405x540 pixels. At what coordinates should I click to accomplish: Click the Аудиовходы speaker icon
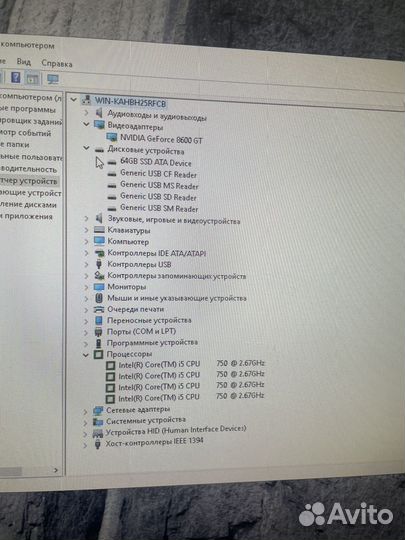(x=99, y=113)
